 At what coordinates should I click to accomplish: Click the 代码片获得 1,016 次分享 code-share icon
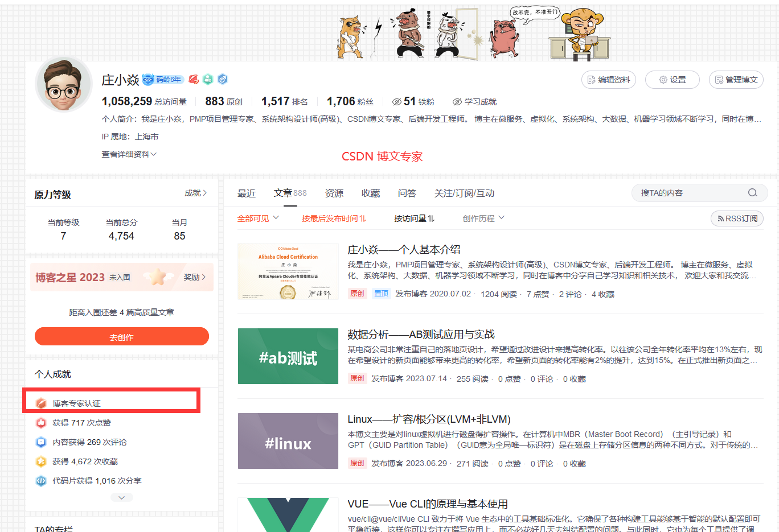click(x=41, y=481)
